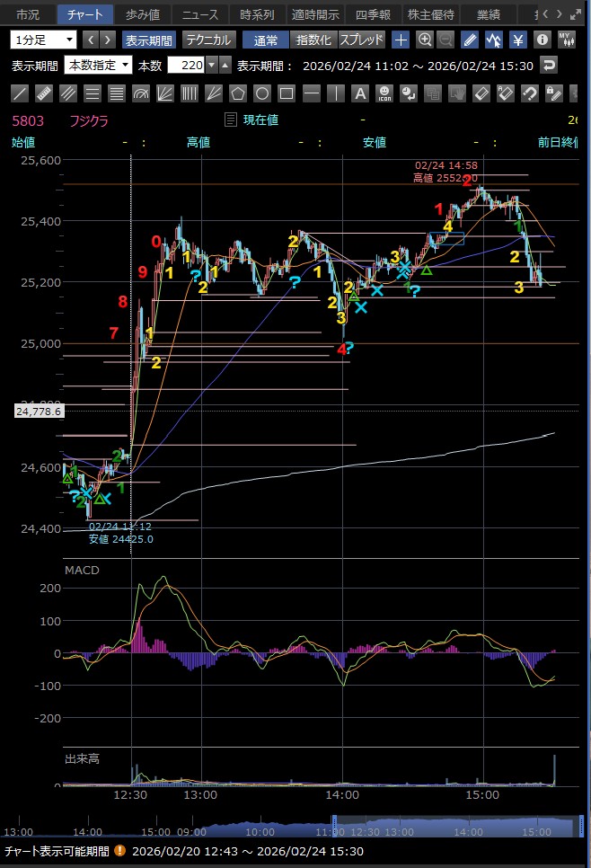Open the 本数指定 display period dropdown
This screenshot has height=868, width=591.
98,65
